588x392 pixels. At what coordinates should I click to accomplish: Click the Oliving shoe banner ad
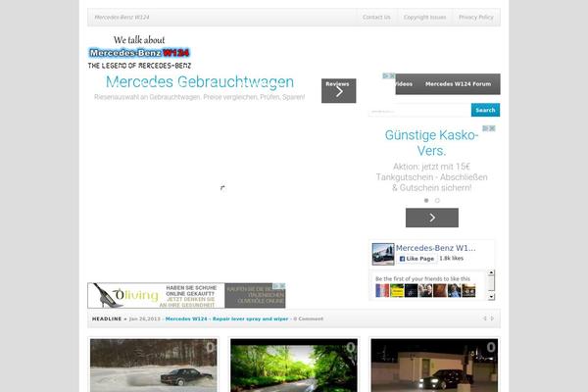pyautogui.click(x=186, y=296)
